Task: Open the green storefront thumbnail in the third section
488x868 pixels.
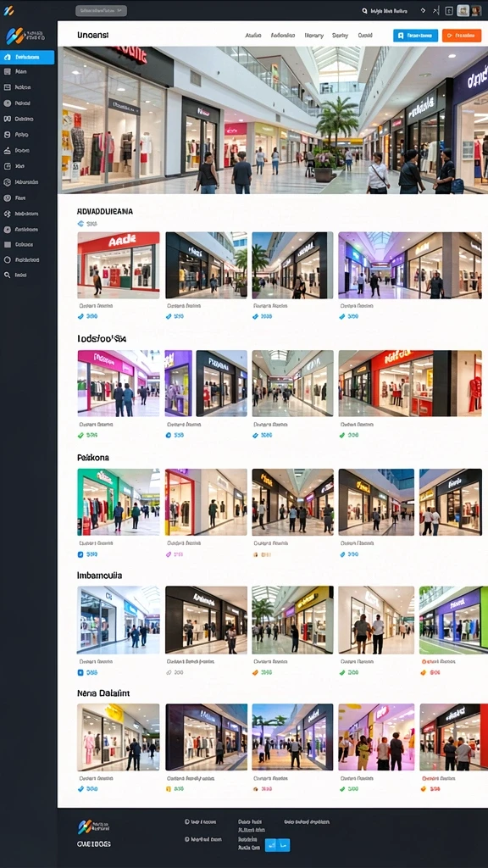Action: point(119,502)
